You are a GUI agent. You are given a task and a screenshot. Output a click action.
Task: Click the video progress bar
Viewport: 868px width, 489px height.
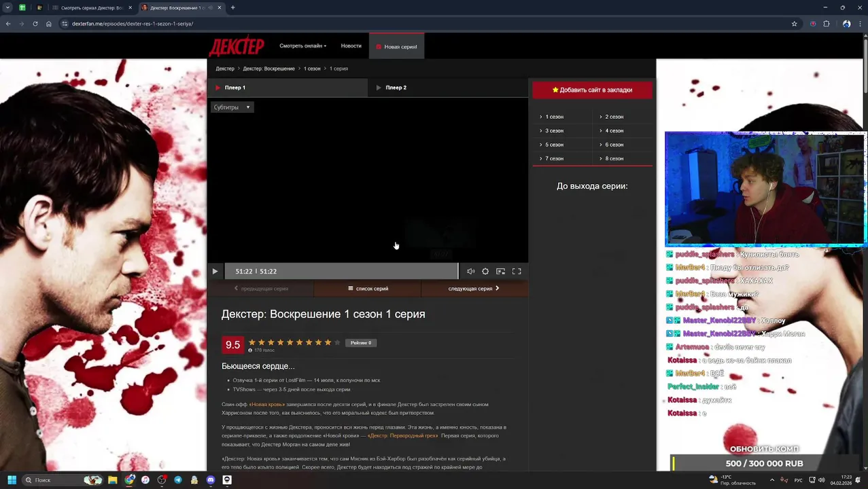341,271
